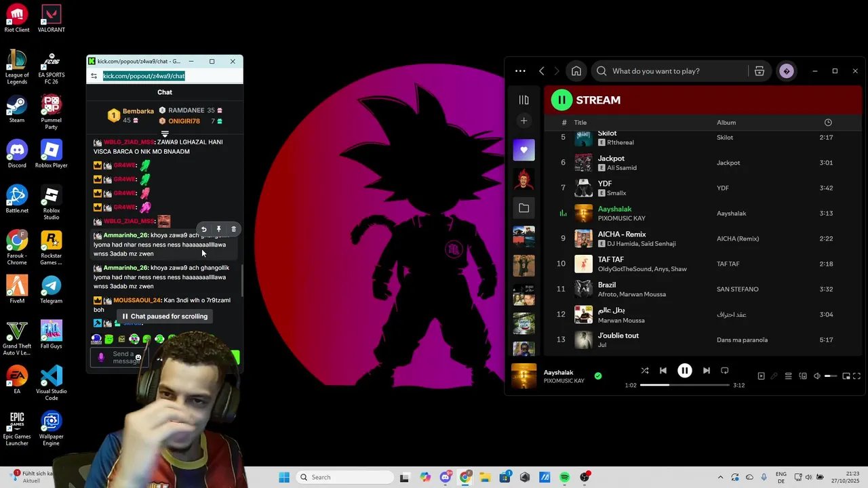
Task: Open artist link Afroto, Marwan Moussa
Action: click(631, 294)
